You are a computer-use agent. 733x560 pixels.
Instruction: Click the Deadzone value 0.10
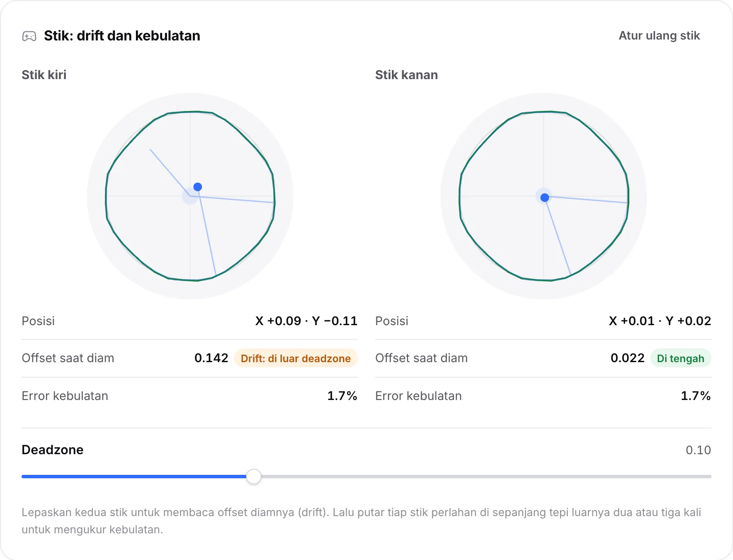click(x=698, y=450)
